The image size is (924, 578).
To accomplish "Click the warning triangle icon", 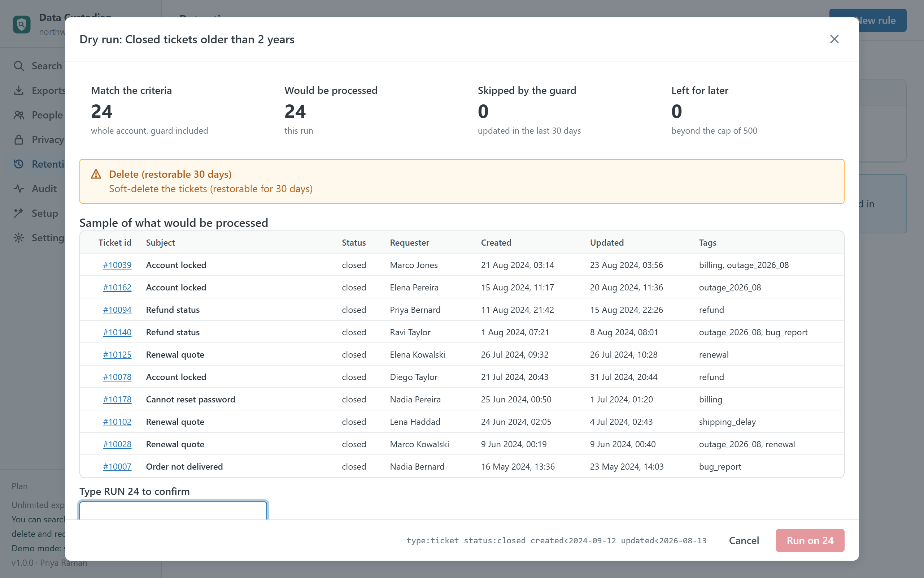I will pyautogui.click(x=96, y=174).
